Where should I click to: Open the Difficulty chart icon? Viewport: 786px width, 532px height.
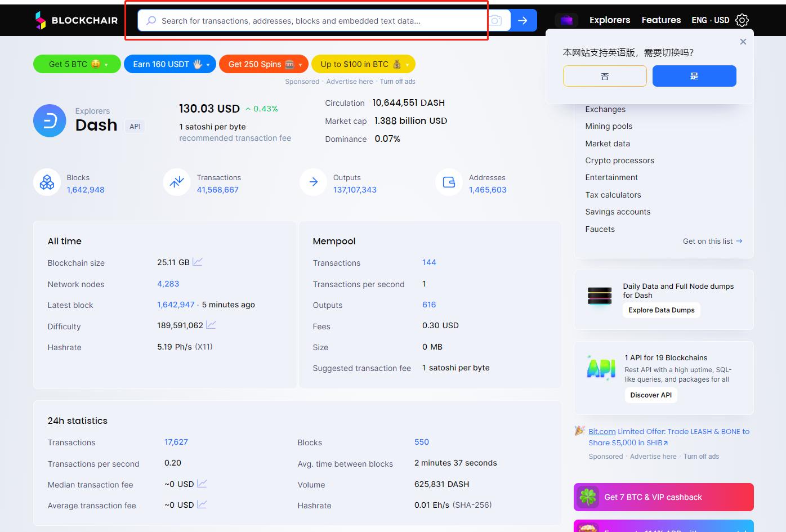point(211,325)
